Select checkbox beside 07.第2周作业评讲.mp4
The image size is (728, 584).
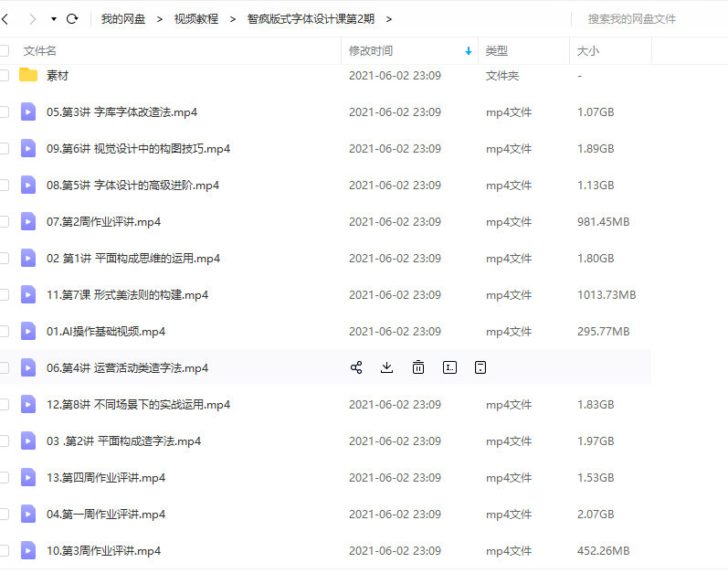click(4, 222)
